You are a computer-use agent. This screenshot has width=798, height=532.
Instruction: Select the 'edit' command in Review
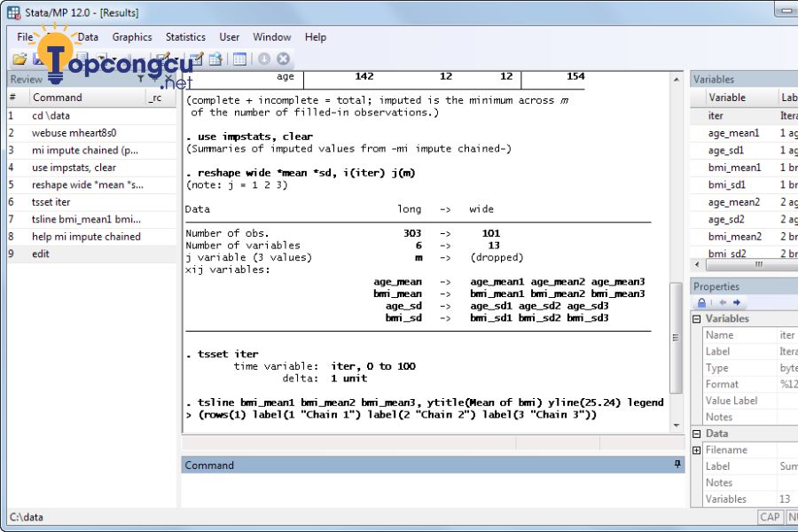(91, 254)
